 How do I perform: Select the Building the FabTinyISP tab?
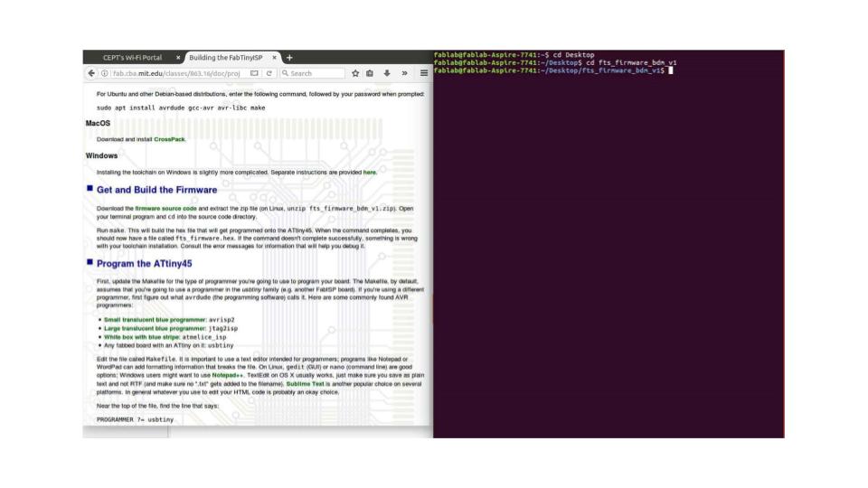(226, 58)
